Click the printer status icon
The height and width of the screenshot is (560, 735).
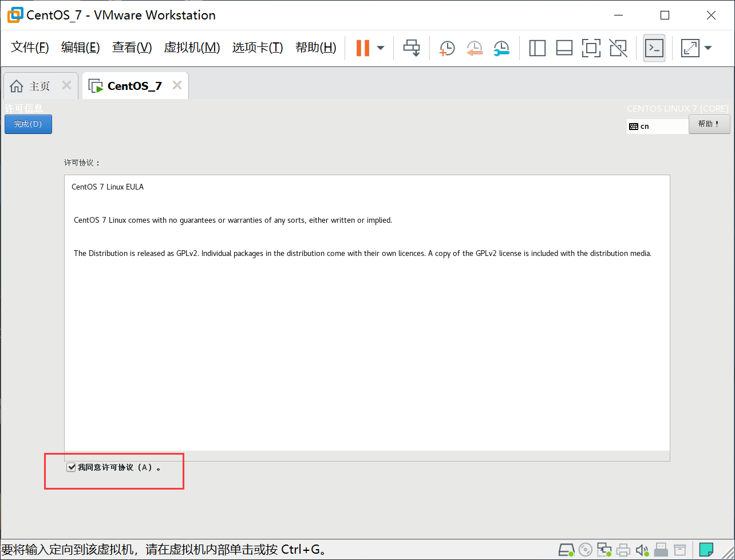click(624, 550)
